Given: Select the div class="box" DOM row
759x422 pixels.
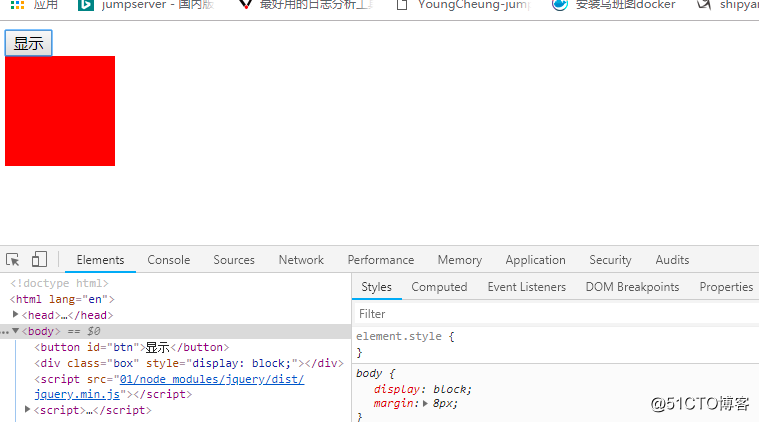Looking at the screenshot, I should 189,363.
